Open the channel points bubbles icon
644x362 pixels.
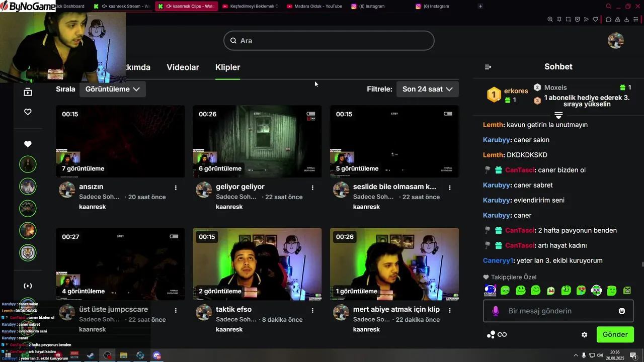491,334
